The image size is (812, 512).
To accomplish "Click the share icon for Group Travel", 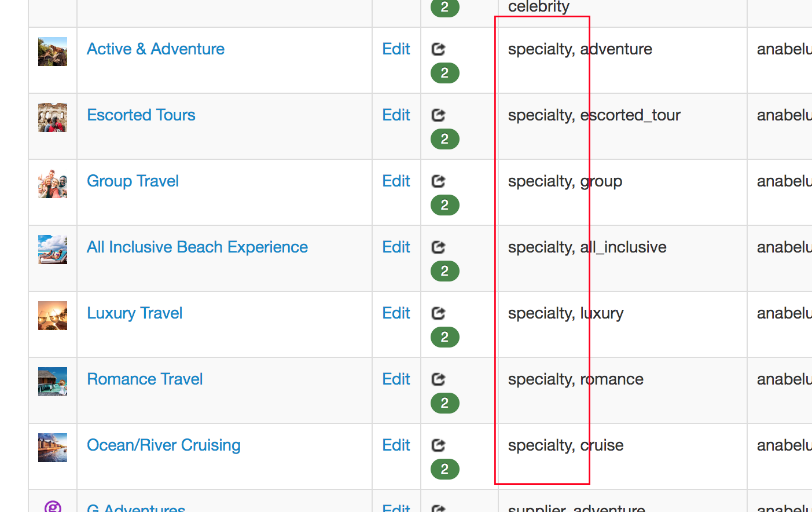I will tap(438, 181).
